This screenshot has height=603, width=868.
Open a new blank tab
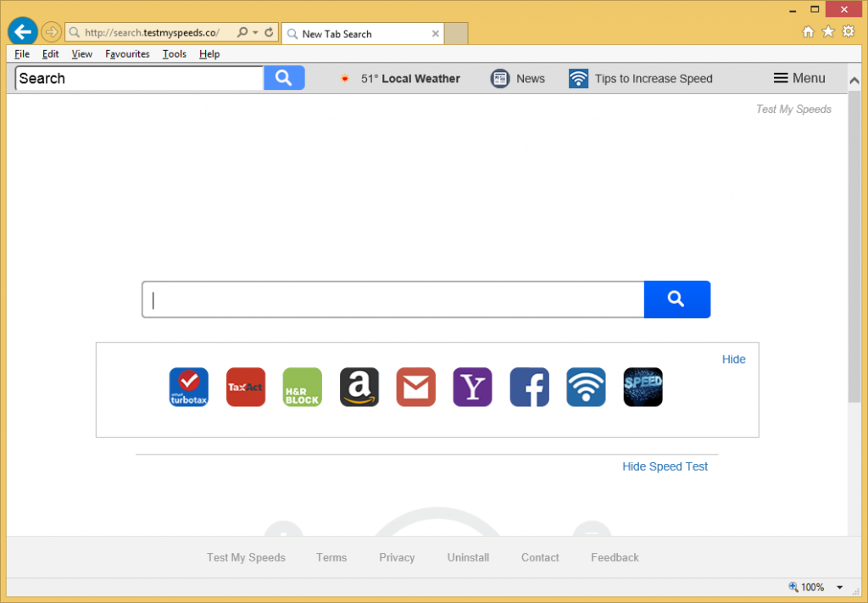pyautogui.click(x=456, y=34)
